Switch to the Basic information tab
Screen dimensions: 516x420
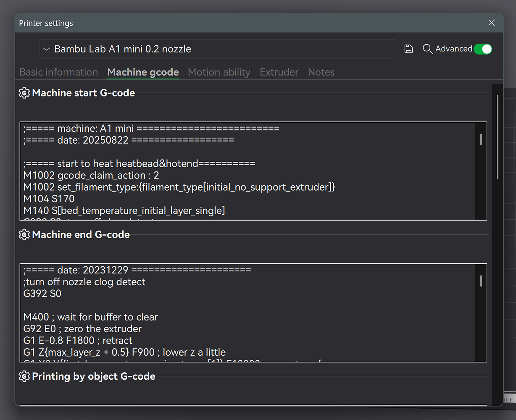(59, 72)
